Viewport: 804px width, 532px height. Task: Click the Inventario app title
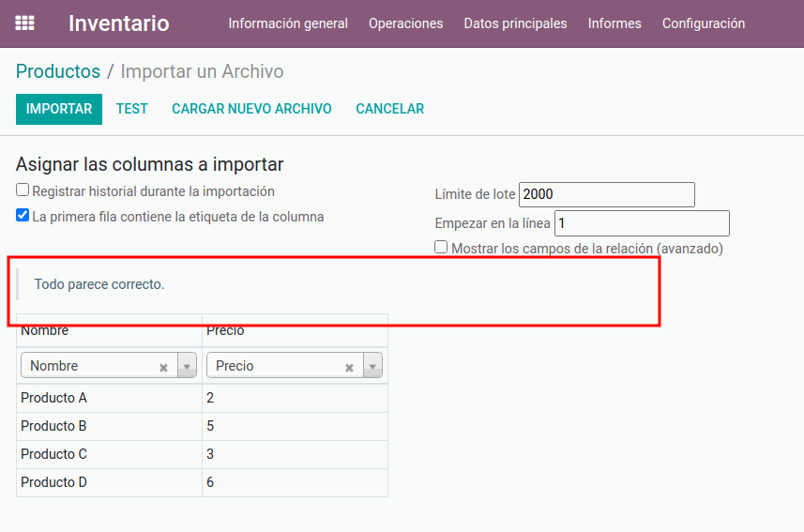119,23
